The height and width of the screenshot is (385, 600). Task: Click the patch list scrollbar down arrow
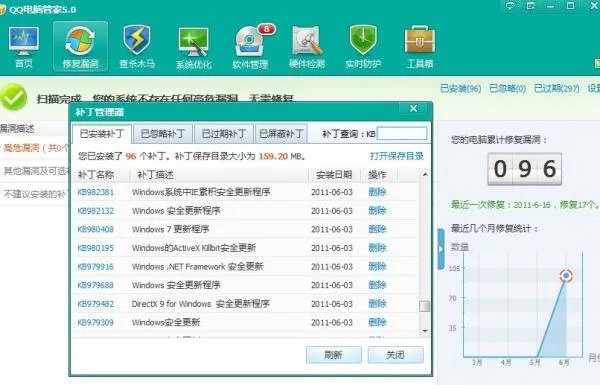(424, 331)
